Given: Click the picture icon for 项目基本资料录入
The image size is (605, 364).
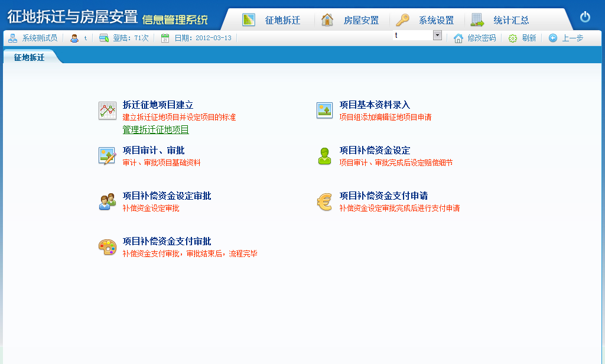Looking at the screenshot, I should coord(324,110).
